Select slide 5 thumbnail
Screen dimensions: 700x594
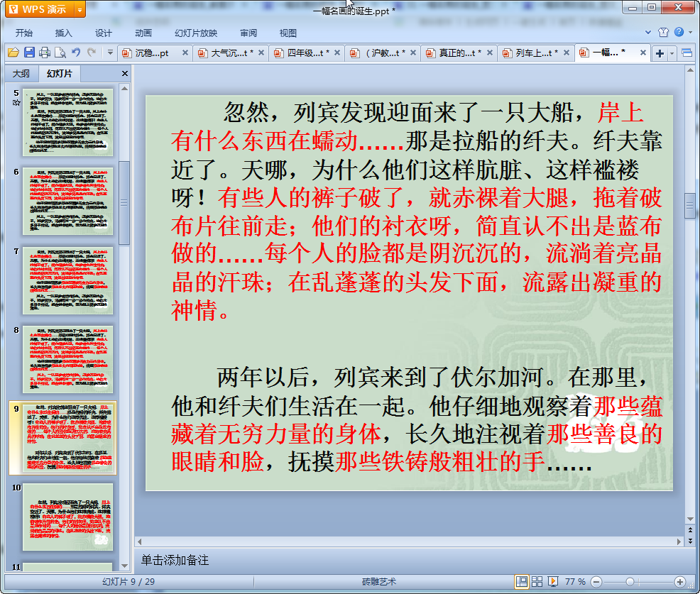coord(68,122)
